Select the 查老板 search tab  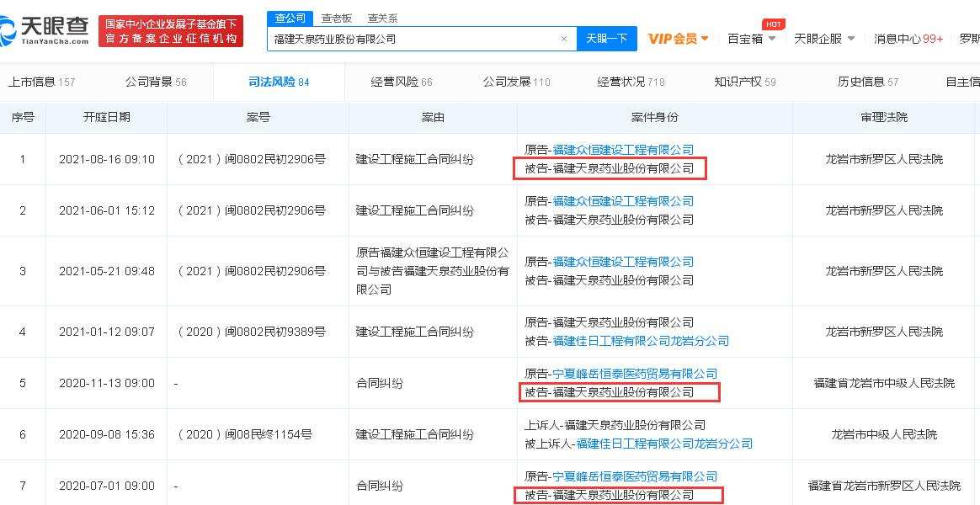(x=336, y=19)
